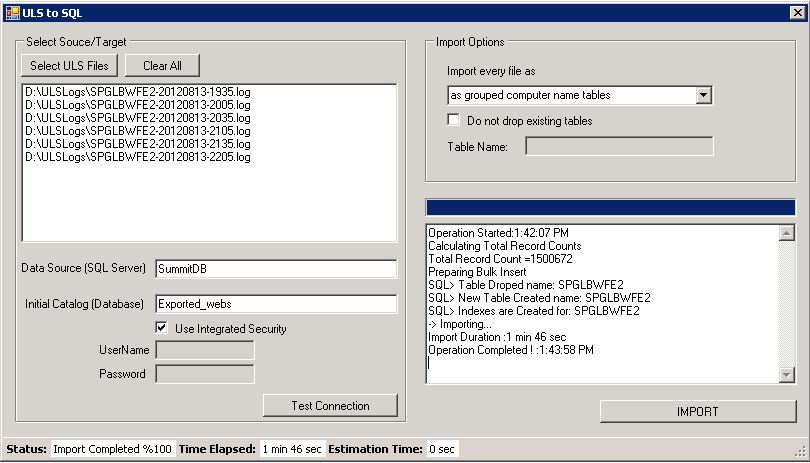The width and height of the screenshot is (810, 463).
Task: Click the Test Connection button
Action: (x=330, y=406)
